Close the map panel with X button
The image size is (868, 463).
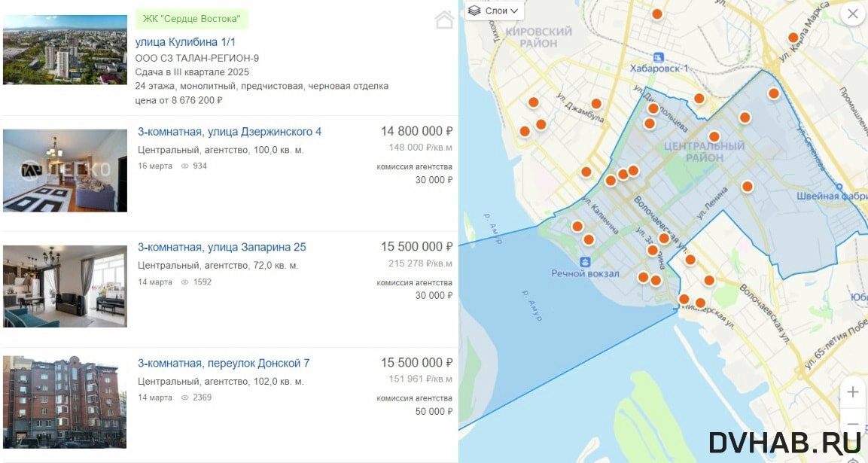pyautogui.click(x=853, y=14)
